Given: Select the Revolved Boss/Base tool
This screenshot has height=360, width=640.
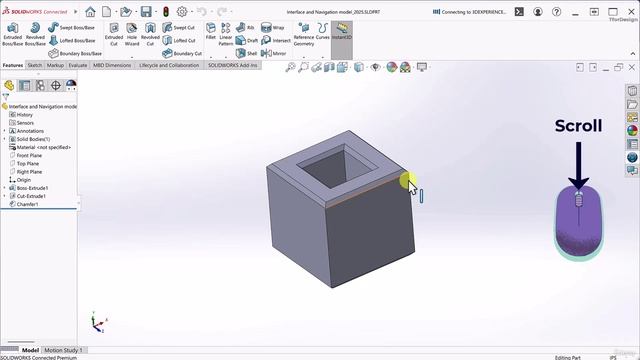Looking at the screenshot, I should click(35, 34).
